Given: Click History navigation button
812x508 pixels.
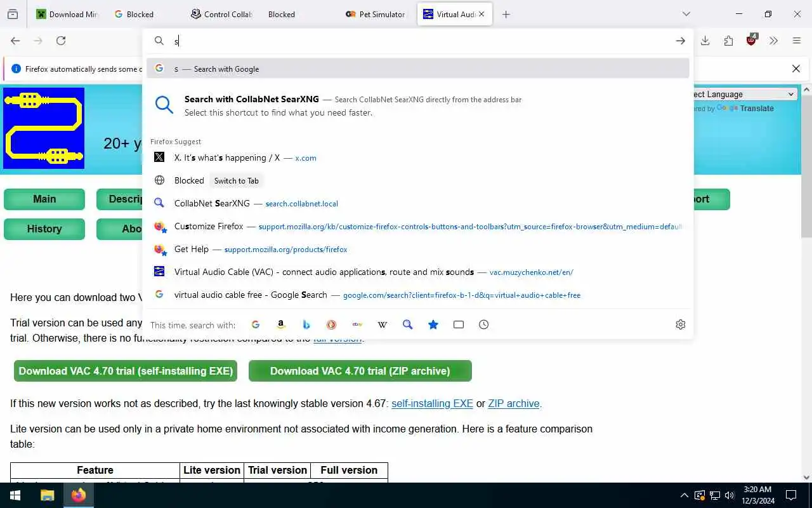Looking at the screenshot, I should click(x=44, y=229).
